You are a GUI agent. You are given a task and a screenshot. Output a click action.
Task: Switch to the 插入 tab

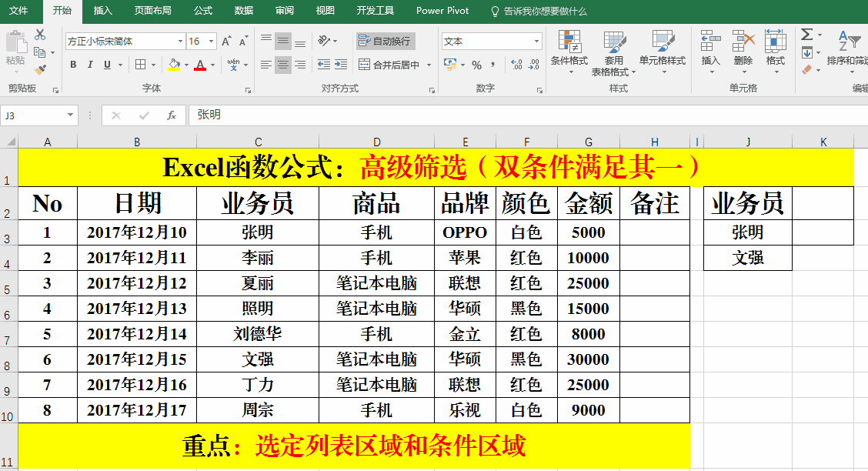pos(102,11)
